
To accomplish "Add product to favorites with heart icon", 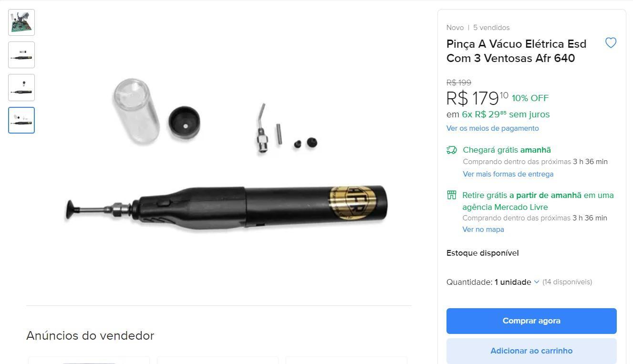I will pyautogui.click(x=611, y=43).
